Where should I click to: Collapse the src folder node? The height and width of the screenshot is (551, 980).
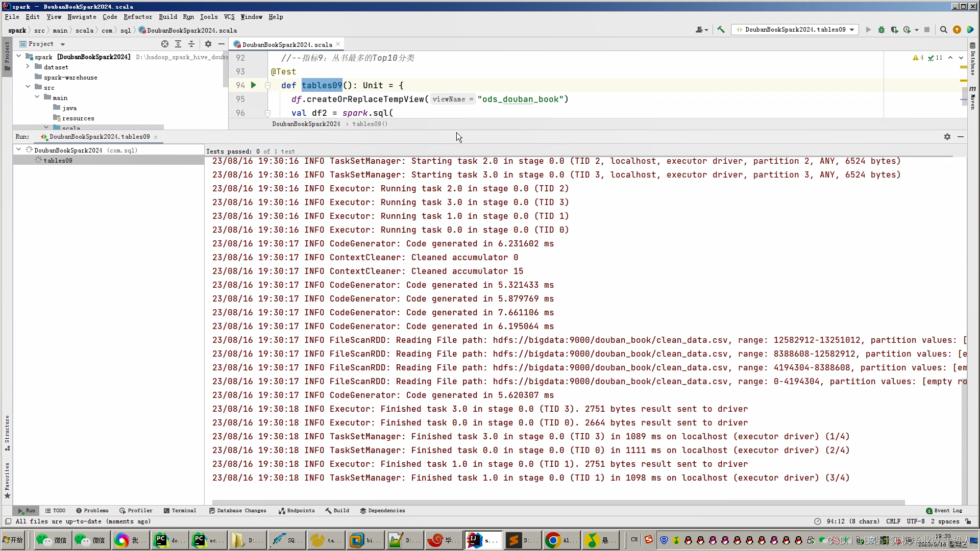click(x=28, y=87)
